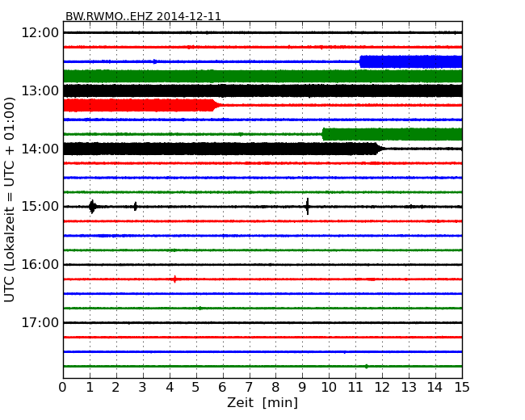525x420 pixels.
Task: Click x-axis tick label 7
Action: 249,388
